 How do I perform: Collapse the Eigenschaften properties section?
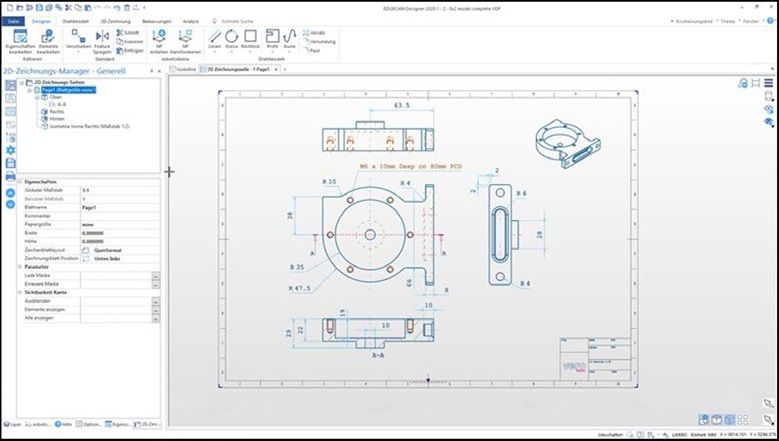coord(20,182)
